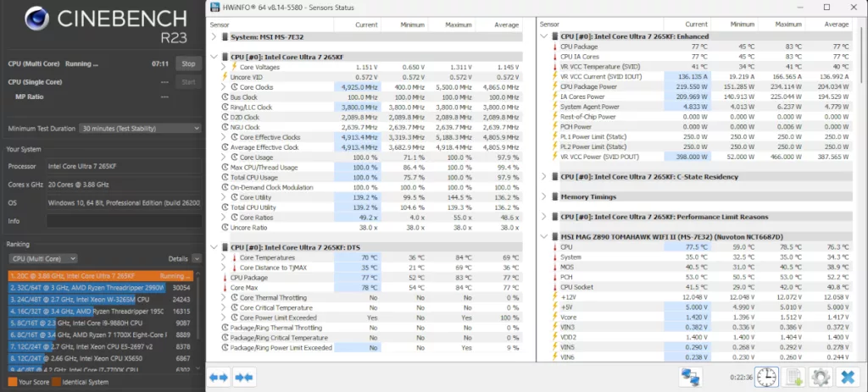868x392 pixels.
Task: Click the clock icon beside Bus Clock
Action: point(225,97)
